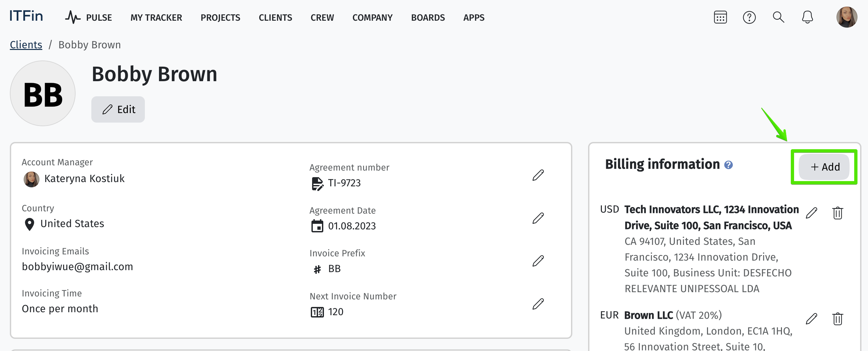Open notifications bell icon
Image resolution: width=868 pixels, height=351 pixels.
pyautogui.click(x=807, y=17)
